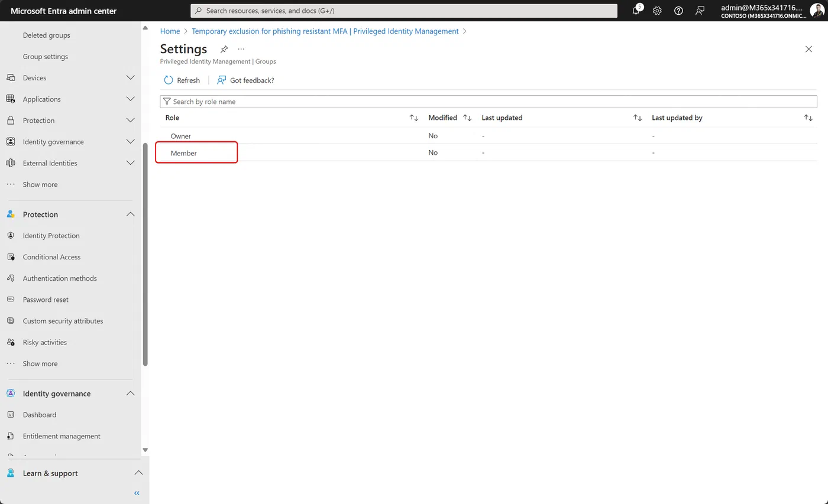The image size is (828, 504).
Task: Open Risky activities
Action: point(44,342)
